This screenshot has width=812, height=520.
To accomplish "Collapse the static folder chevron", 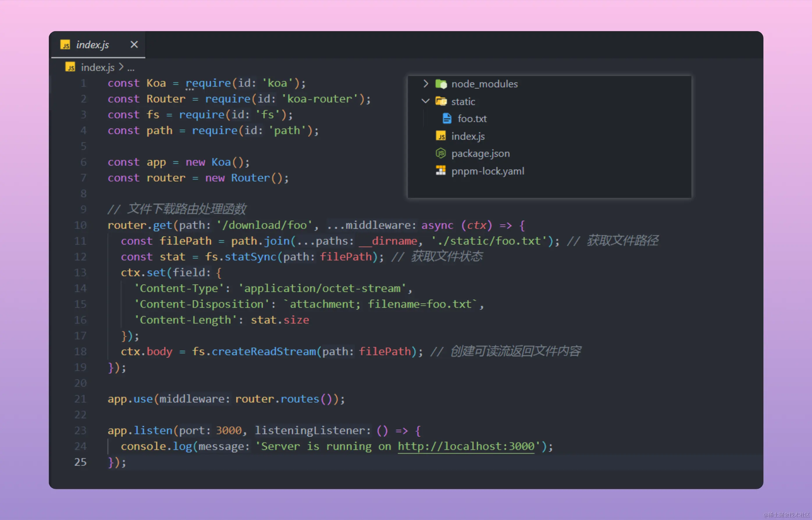I will pyautogui.click(x=425, y=101).
